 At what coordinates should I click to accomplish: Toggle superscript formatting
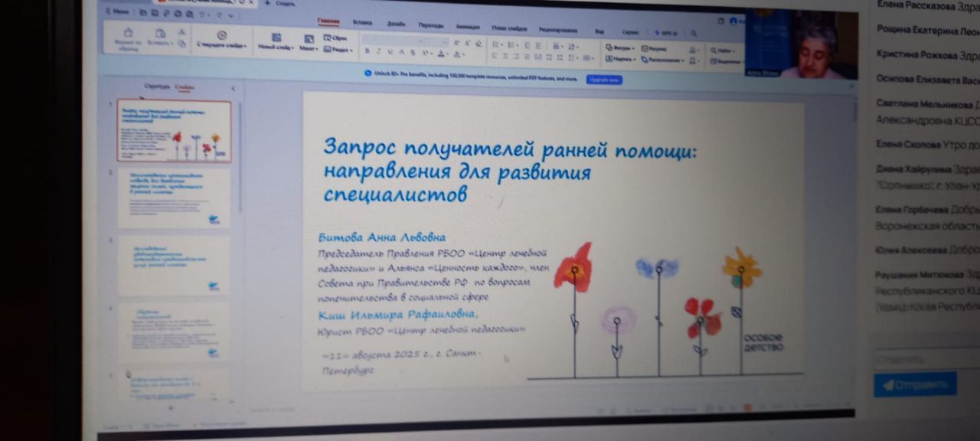[426, 54]
